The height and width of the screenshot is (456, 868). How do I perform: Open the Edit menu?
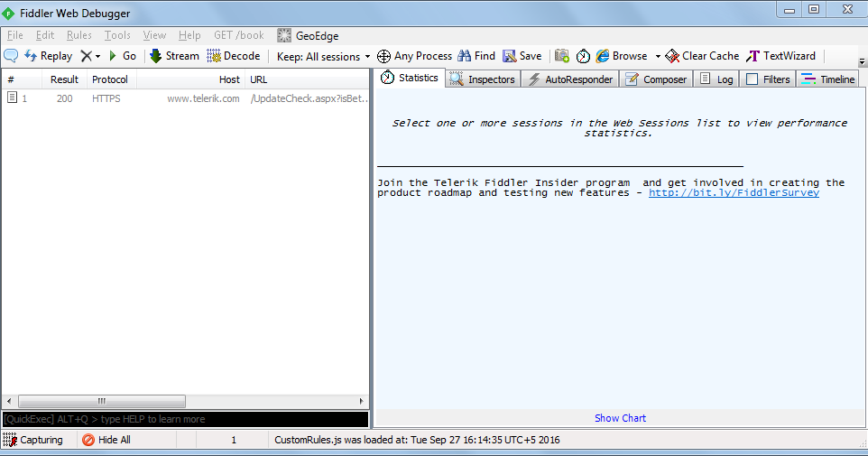click(45, 35)
